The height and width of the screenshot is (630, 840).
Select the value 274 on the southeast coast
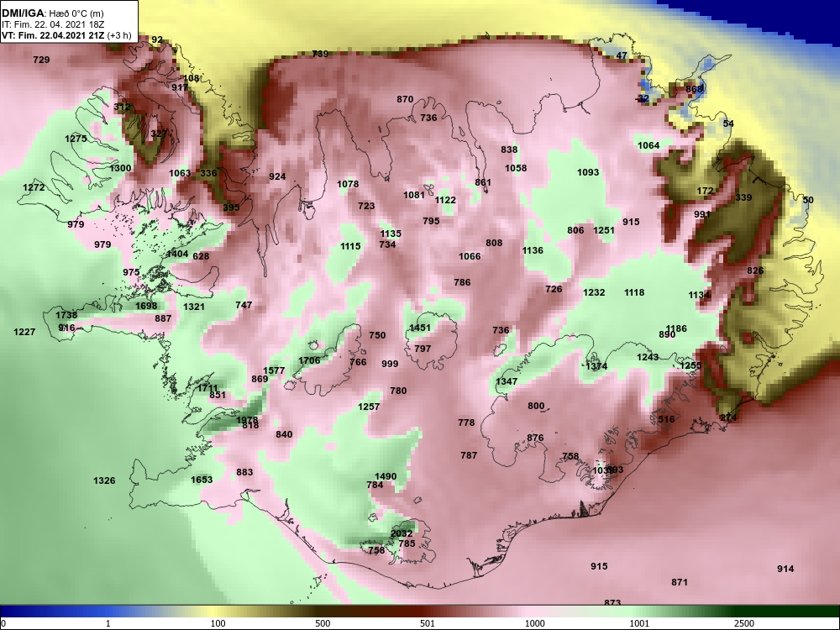point(728,417)
